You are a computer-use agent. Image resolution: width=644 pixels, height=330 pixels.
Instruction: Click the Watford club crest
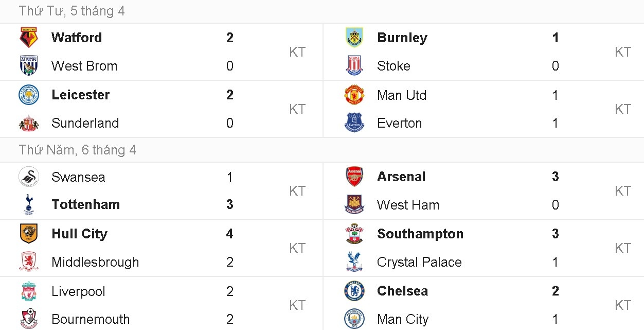[x=29, y=38]
